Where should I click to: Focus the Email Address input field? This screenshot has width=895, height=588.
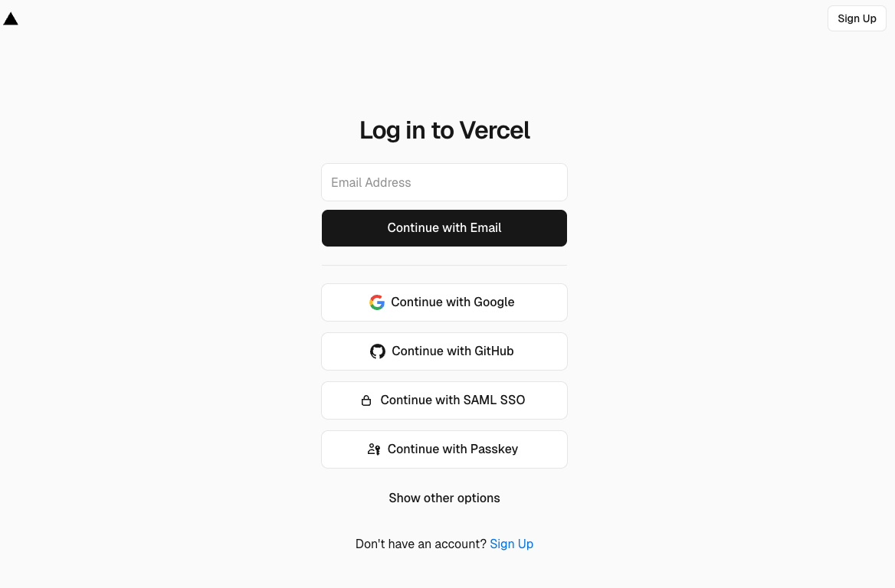(444, 182)
